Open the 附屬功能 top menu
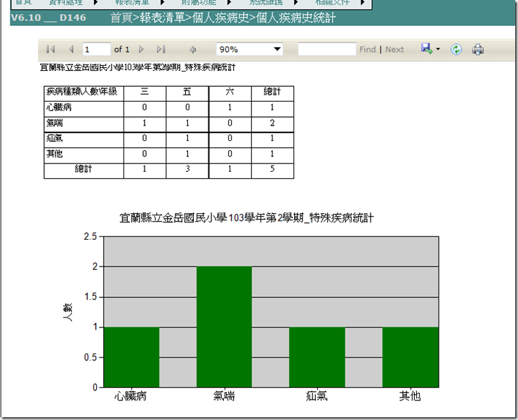Viewport: 518px width, 420px height. (200, 3)
